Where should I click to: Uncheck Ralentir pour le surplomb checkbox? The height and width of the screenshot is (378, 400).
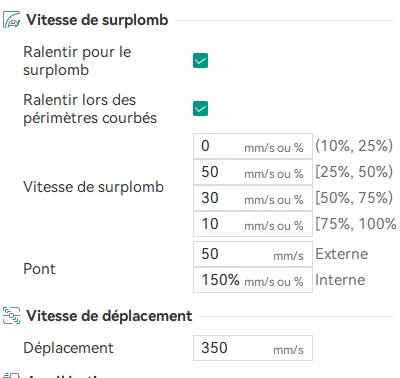click(x=200, y=61)
